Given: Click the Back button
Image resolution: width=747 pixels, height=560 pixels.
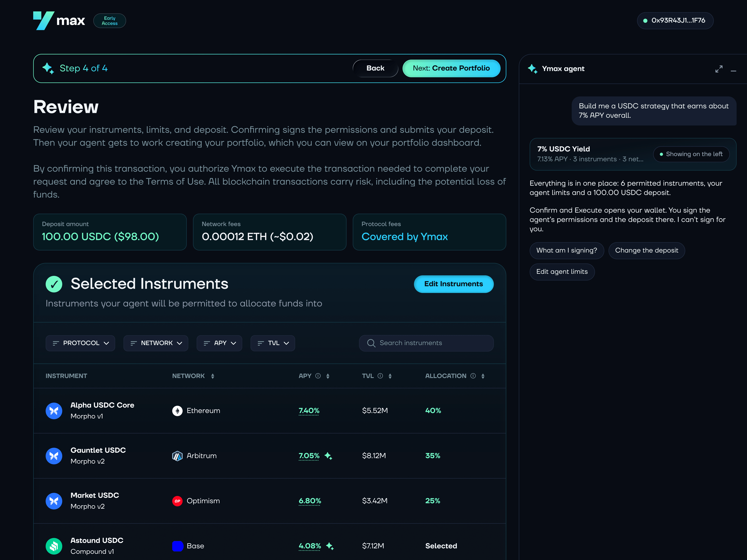Looking at the screenshot, I should (375, 68).
